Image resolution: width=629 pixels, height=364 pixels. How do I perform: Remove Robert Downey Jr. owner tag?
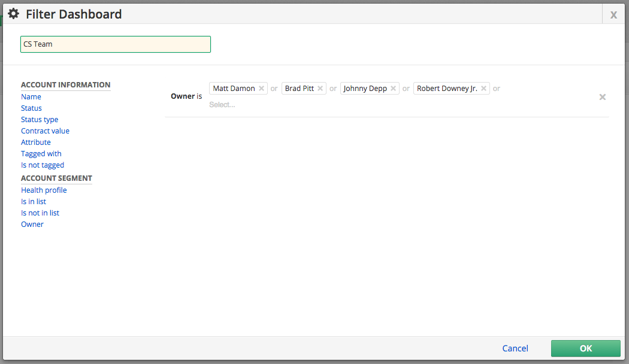[484, 88]
